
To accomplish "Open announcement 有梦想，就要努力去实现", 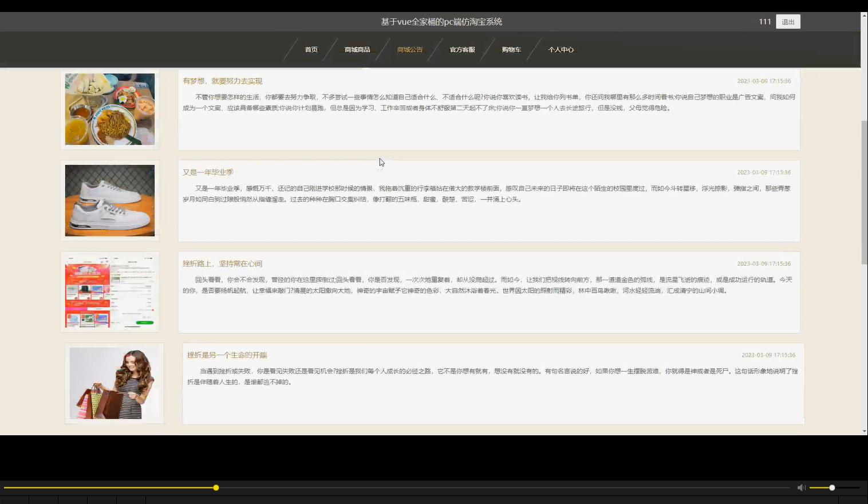I will click(223, 81).
